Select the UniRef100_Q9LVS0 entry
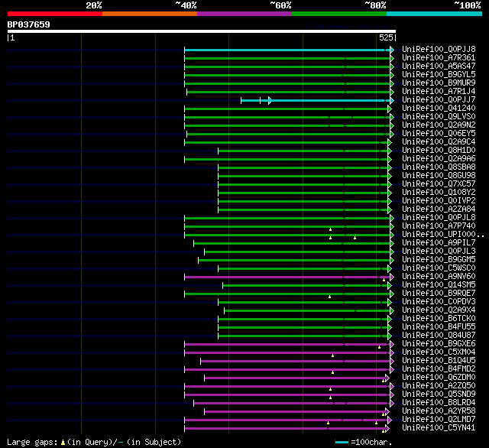Screen dimensions: 489x448 pos(439,117)
